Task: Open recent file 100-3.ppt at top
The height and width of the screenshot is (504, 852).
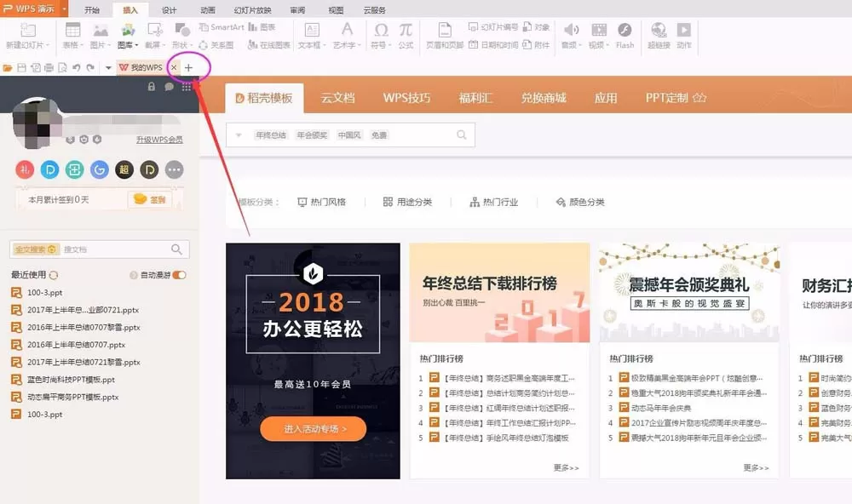Action: tap(44, 293)
